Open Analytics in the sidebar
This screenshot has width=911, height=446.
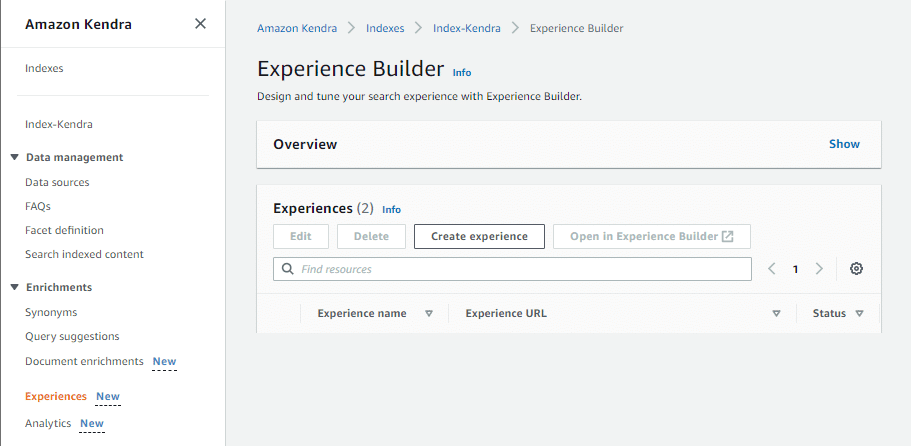tap(48, 423)
